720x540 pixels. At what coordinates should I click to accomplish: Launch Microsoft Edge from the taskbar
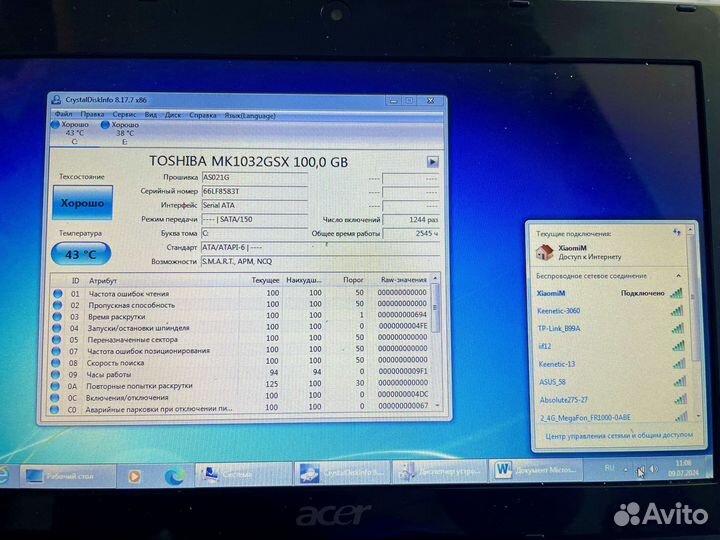[x=175, y=476]
